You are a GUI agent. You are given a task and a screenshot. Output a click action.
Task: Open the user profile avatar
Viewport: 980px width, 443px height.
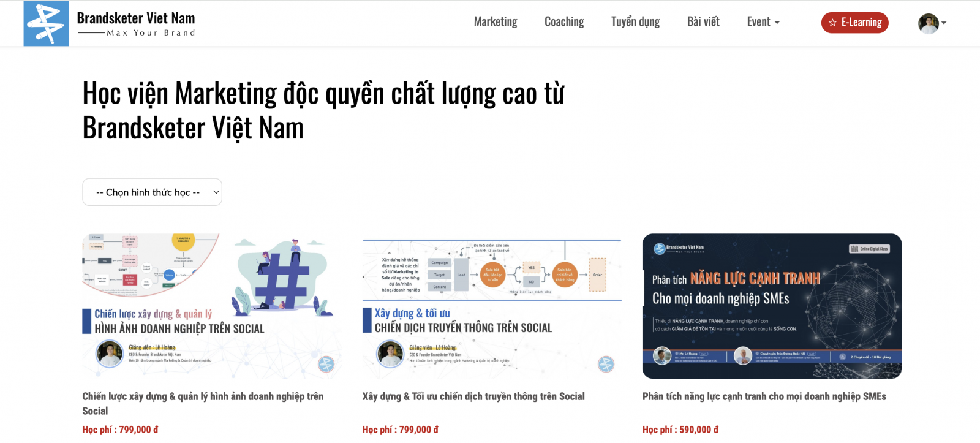tap(929, 23)
